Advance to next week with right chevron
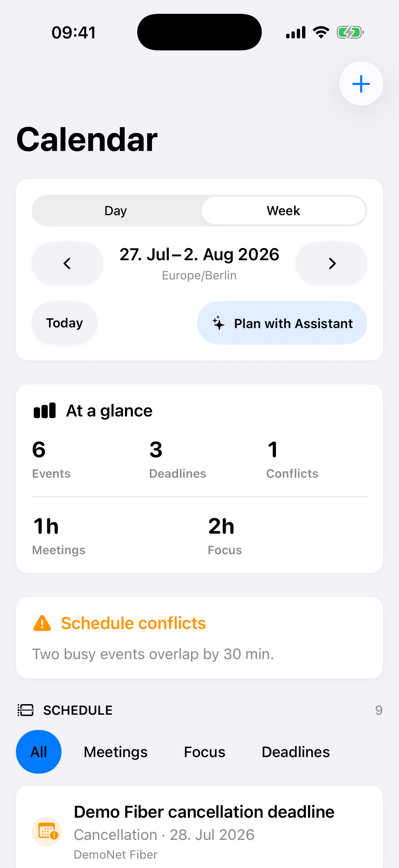This screenshot has height=868, width=399. (x=332, y=263)
